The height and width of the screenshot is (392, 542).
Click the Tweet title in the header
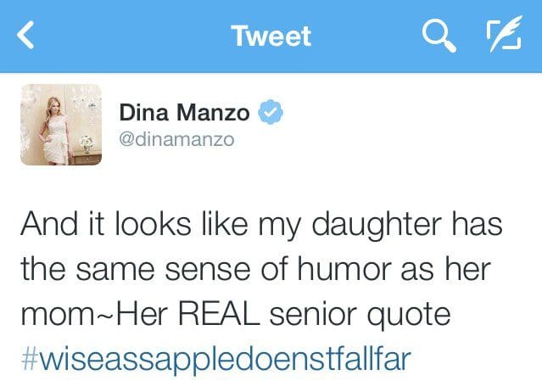pos(271,36)
